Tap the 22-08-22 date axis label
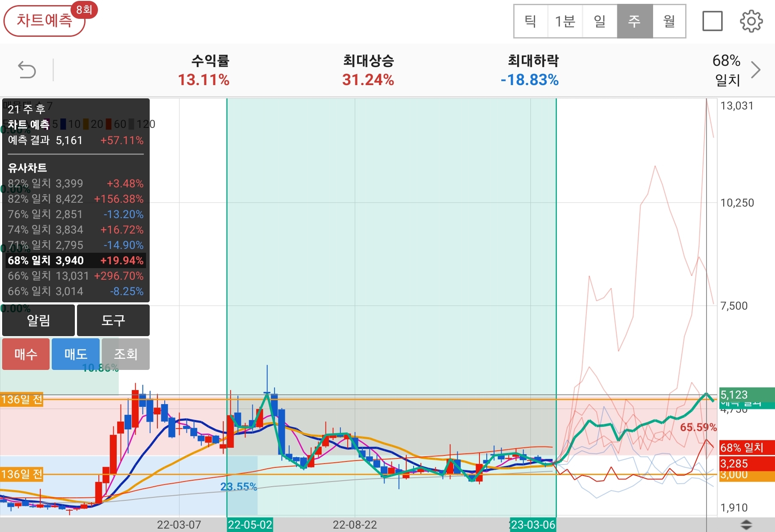Image resolution: width=775 pixels, height=532 pixels. [355, 525]
